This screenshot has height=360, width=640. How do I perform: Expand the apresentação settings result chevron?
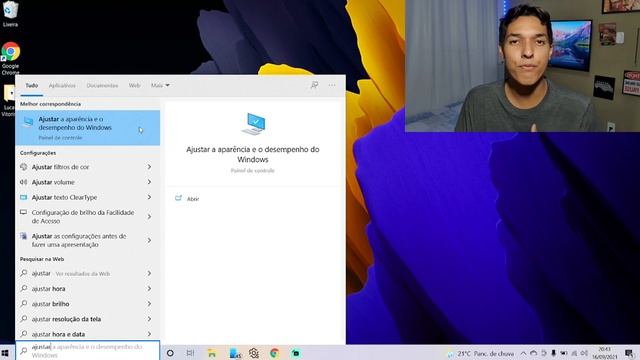[x=149, y=240]
